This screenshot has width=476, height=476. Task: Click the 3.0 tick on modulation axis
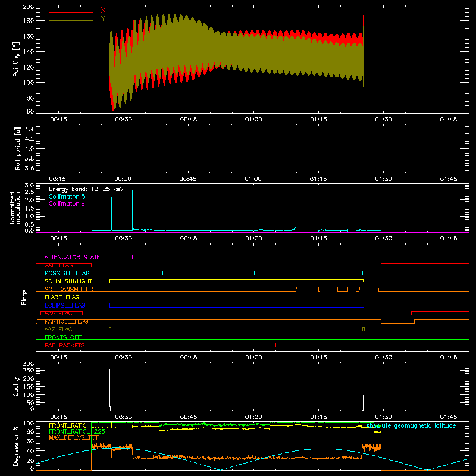tap(29, 185)
